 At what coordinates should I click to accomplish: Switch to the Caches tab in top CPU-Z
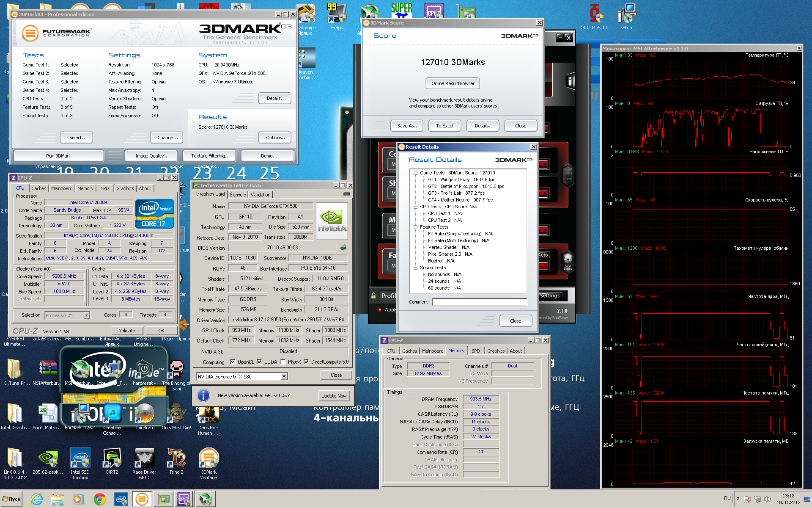coord(39,188)
